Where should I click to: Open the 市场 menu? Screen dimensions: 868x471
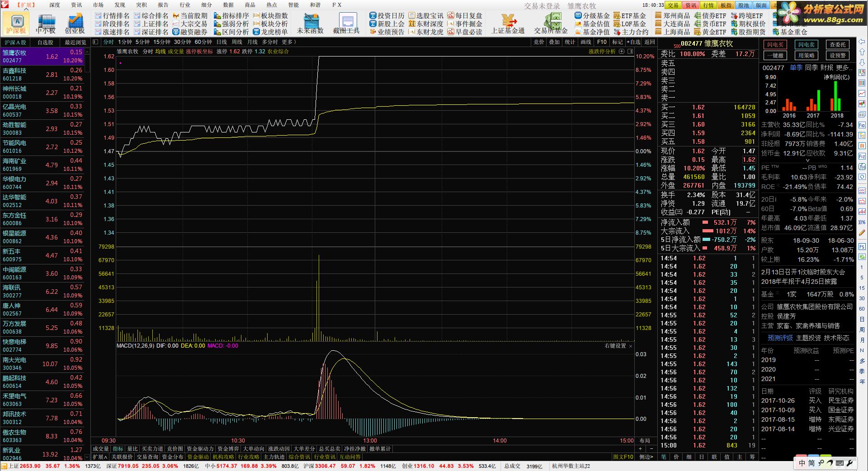tap(98, 5)
